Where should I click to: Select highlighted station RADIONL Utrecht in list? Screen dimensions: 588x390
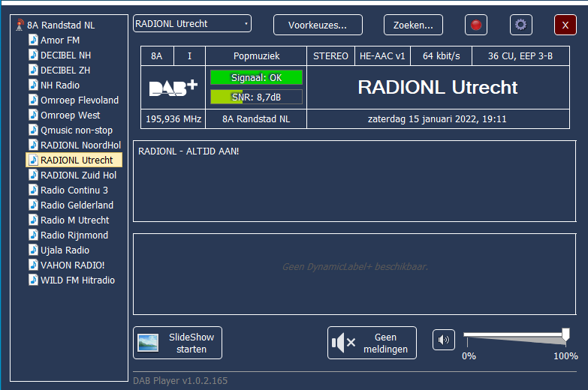74,160
